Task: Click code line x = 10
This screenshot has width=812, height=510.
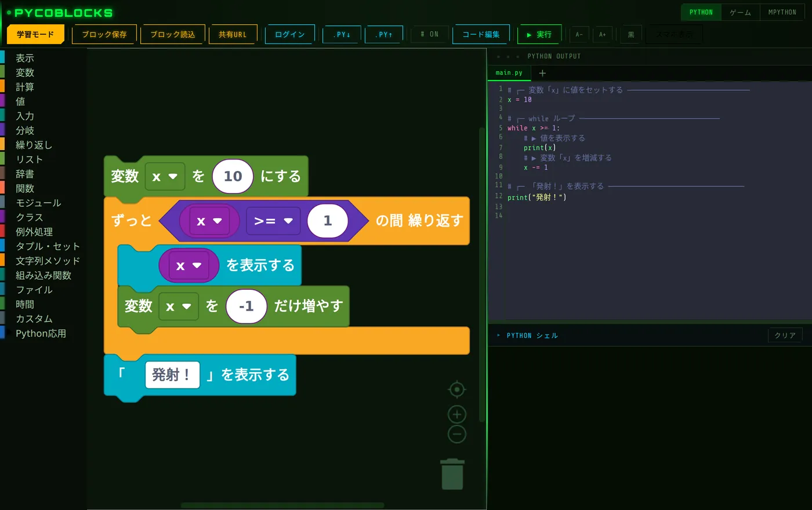Action: coord(520,100)
